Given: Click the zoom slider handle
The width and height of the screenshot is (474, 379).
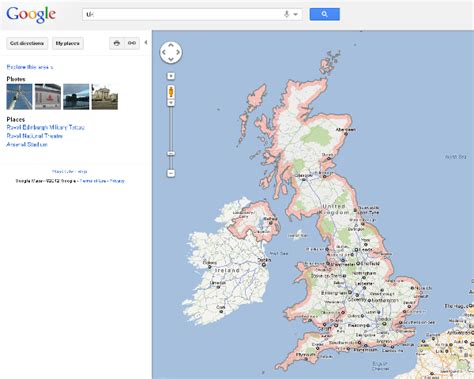Looking at the screenshot, I should [x=171, y=154].
